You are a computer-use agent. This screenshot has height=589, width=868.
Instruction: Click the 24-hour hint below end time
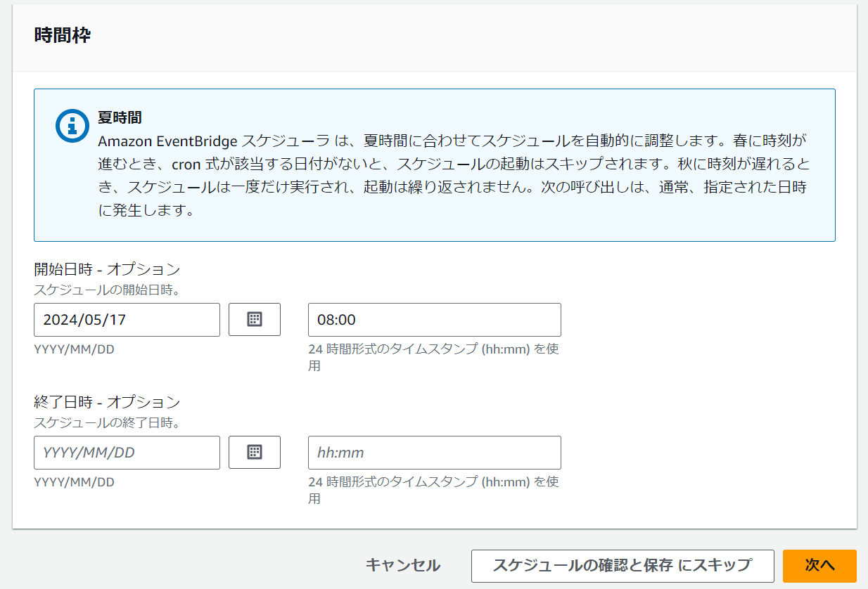click(434, 491)
